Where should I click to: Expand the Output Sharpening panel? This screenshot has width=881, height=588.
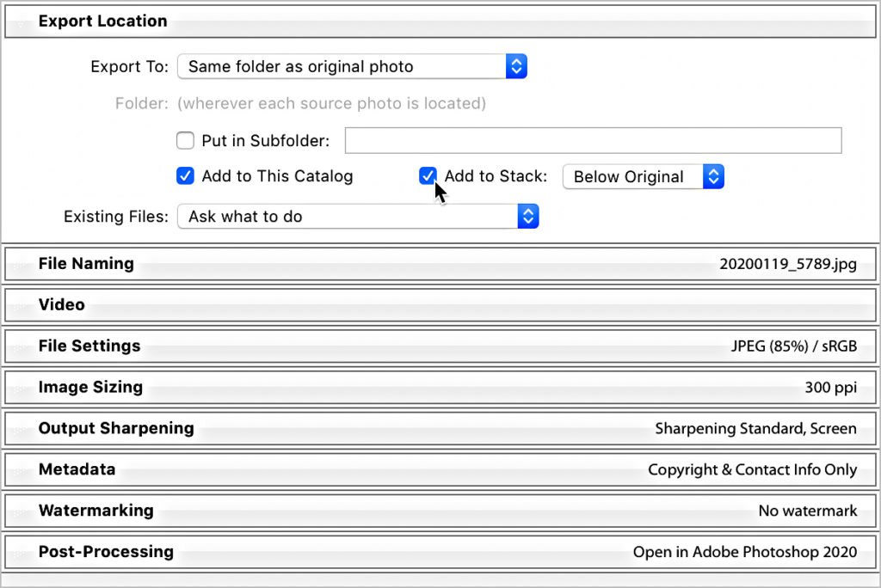tap(440, 428)
